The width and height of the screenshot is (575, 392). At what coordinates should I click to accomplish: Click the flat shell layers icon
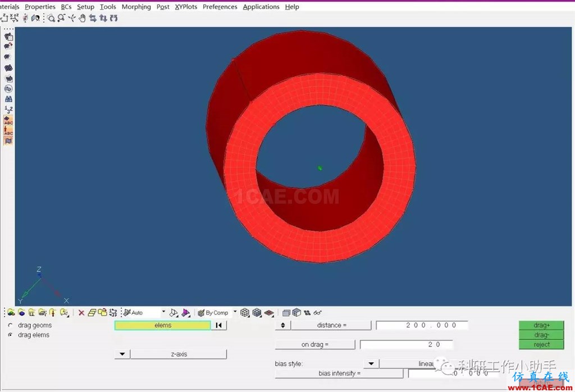coord(269,313)
